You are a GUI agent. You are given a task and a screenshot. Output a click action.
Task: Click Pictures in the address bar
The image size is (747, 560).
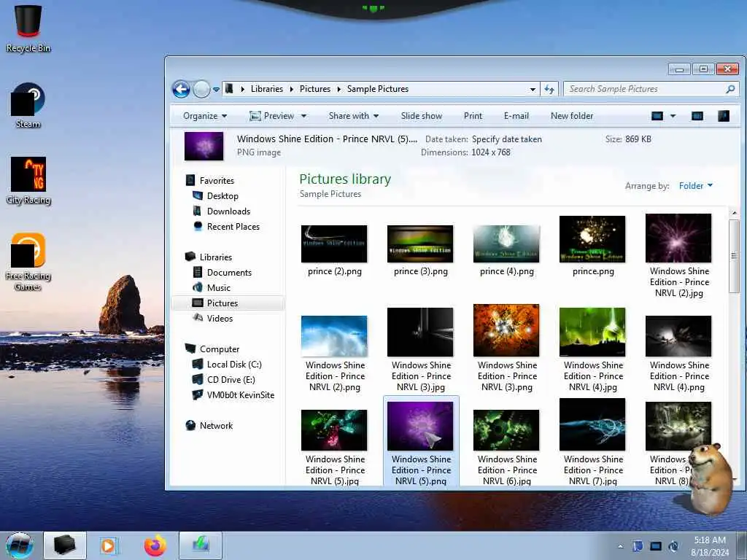pos(315,89)
